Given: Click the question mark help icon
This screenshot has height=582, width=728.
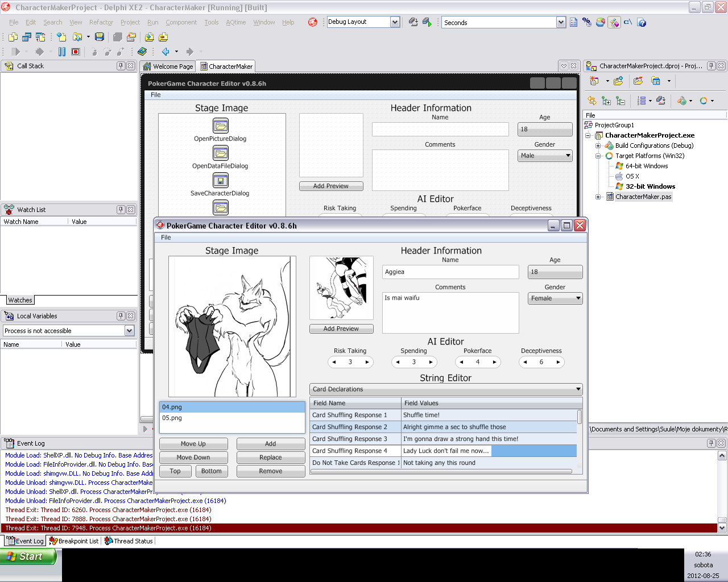Looking at the screenshot, I should 642,23.
